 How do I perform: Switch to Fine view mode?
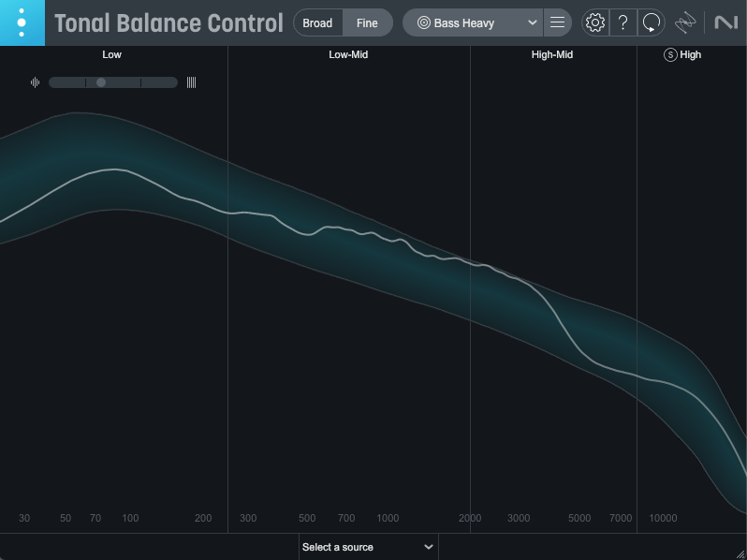point(367,22)
